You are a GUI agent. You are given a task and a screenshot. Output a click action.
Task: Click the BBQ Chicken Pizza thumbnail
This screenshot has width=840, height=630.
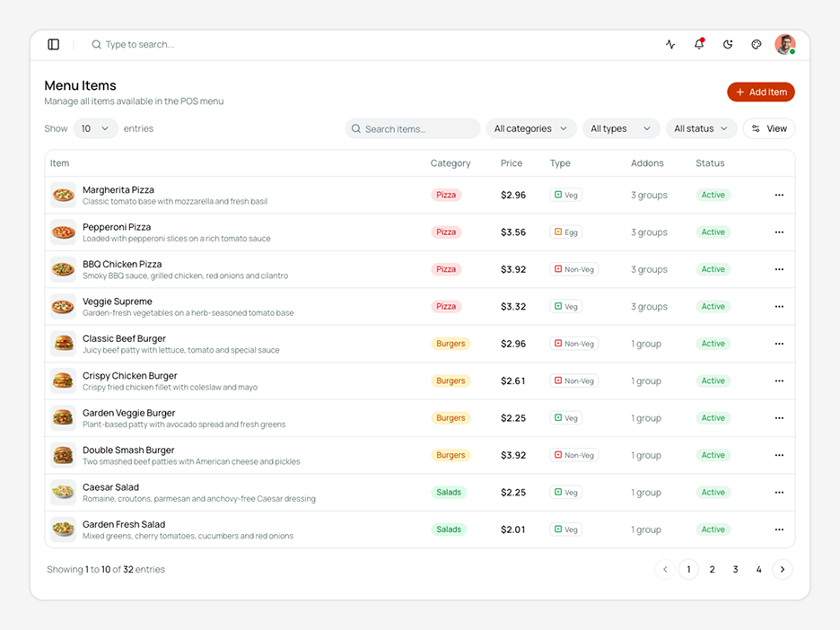tap(63, 269)
